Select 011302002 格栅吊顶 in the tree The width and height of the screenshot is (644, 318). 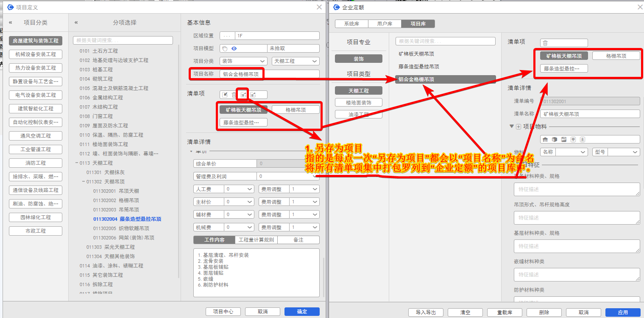pyautogui.click(x=116, y=200)
